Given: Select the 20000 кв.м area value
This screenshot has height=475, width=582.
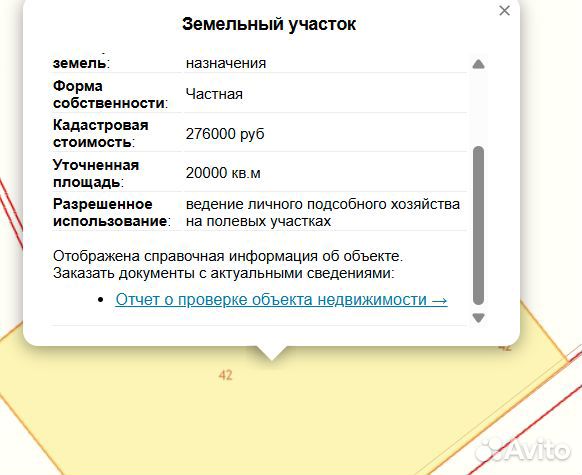Looking at the screenshot, I should [x=223, y=173].
